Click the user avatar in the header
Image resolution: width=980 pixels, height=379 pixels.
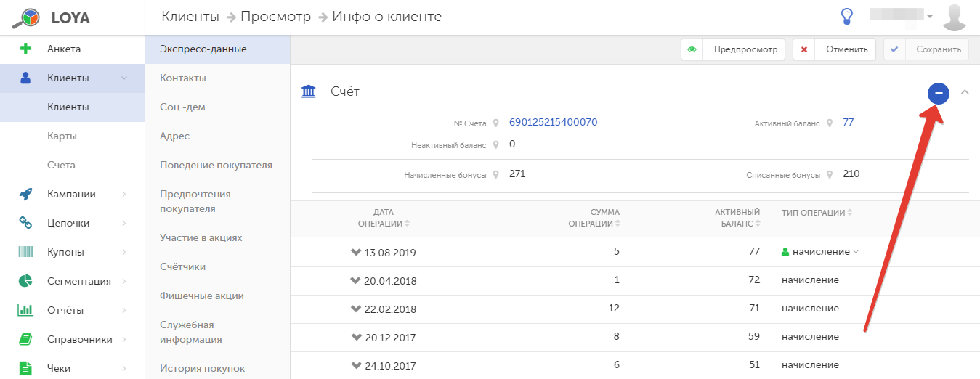tap(955, 17)
